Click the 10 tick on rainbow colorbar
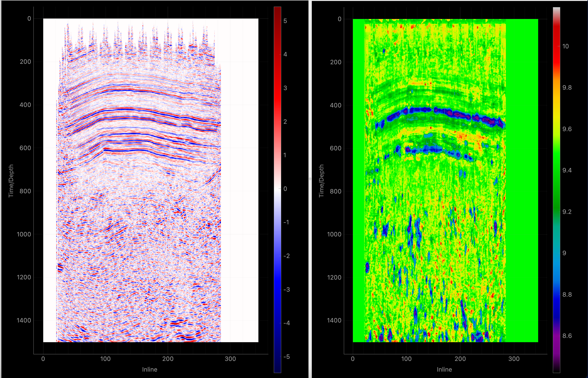Screen dimensions: 588x378 tap(565, 46)
